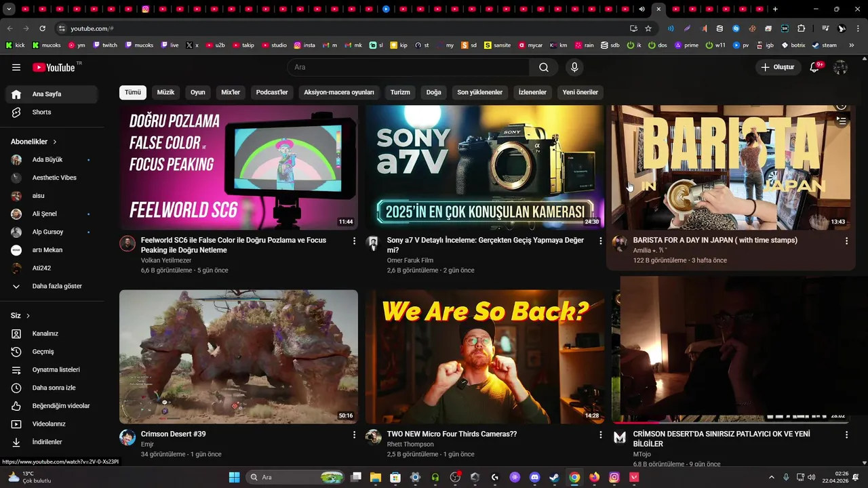Screen dimensions: 868x488
Task: Open the twitch bookmark
Action: click(x=105, y=45)
